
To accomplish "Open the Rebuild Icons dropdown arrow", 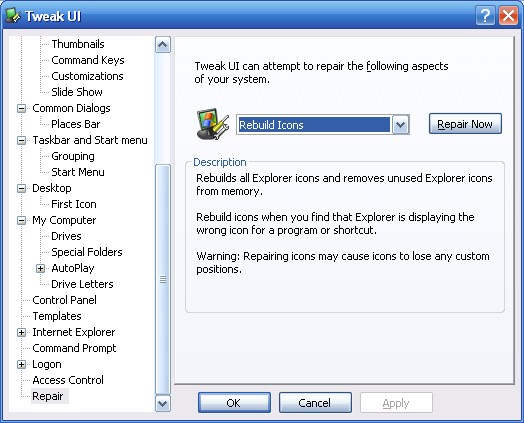I will pos(400,125).
